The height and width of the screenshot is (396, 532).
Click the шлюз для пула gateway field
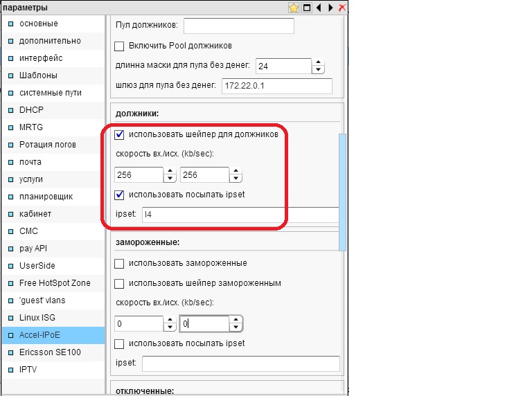point(276,87)
